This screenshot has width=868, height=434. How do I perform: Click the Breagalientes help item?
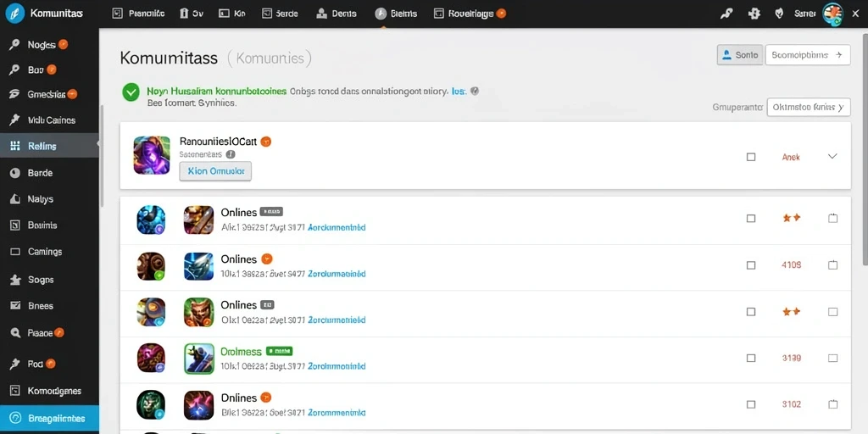pyautogui.click(x=49, y=419)
